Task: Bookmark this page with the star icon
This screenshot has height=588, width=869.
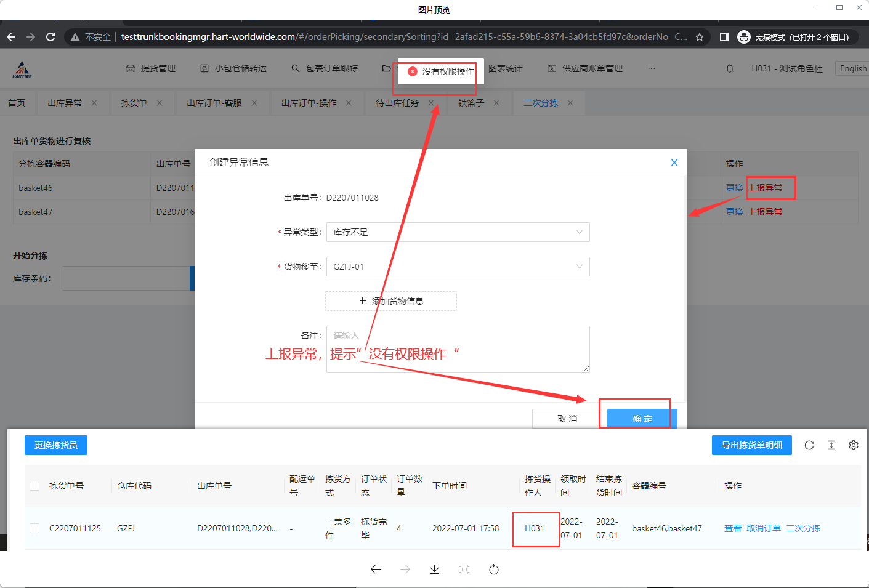Action: (700, 37)
